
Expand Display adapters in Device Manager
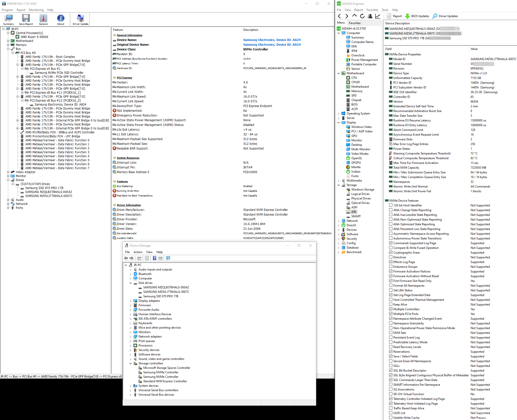tap(131, 301)
